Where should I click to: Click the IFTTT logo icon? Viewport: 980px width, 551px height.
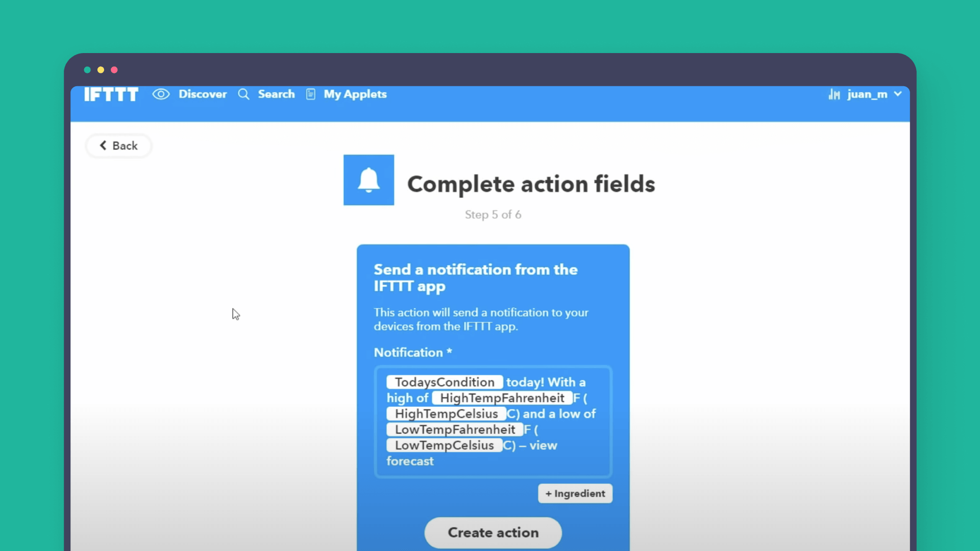click(x=111, y=93)
